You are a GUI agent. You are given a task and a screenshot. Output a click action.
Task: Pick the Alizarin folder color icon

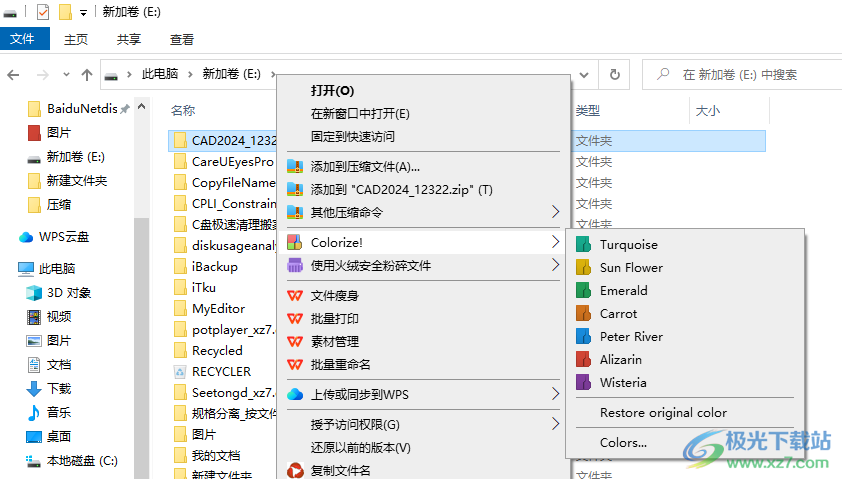click(x=583, y=360)
